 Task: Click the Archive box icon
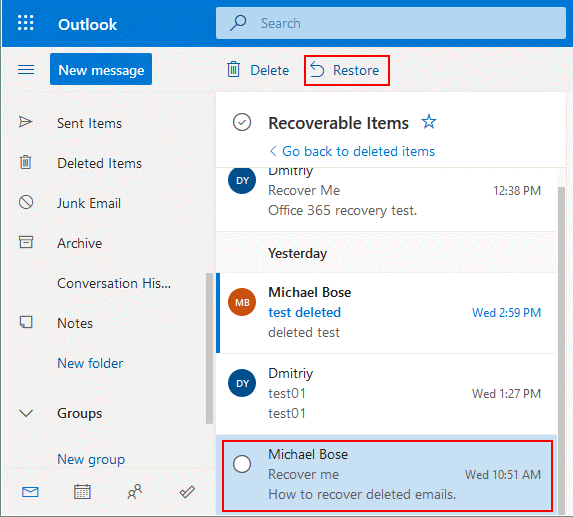point(26,242)
